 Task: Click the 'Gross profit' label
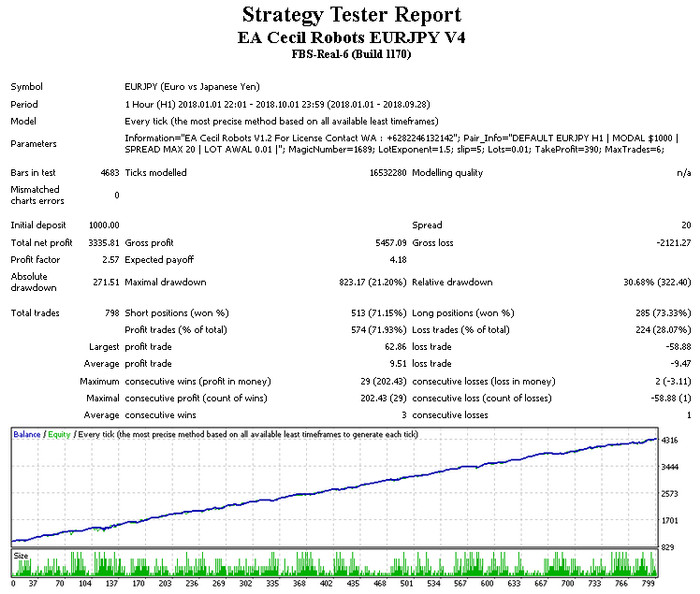[149, 243]
